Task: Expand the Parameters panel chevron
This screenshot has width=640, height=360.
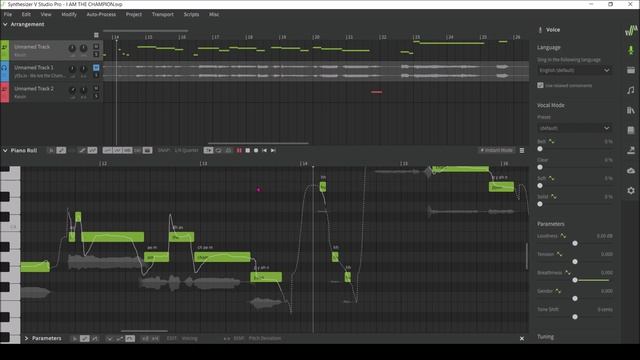Action: click(27, 338)
